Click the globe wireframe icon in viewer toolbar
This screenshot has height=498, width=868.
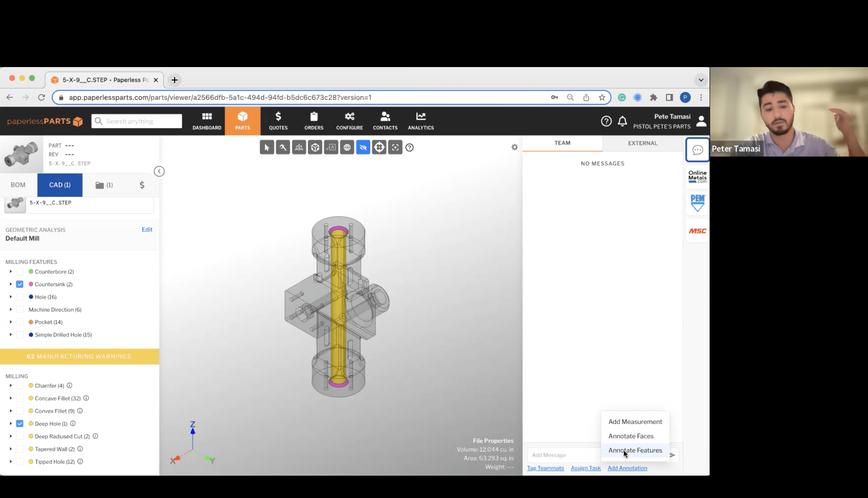click(347, 147)
